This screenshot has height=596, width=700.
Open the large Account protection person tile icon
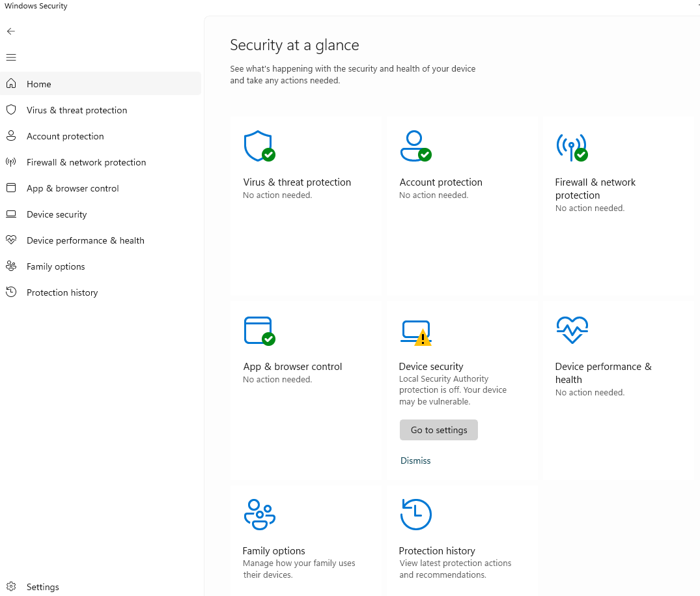(x=415, y=146)
